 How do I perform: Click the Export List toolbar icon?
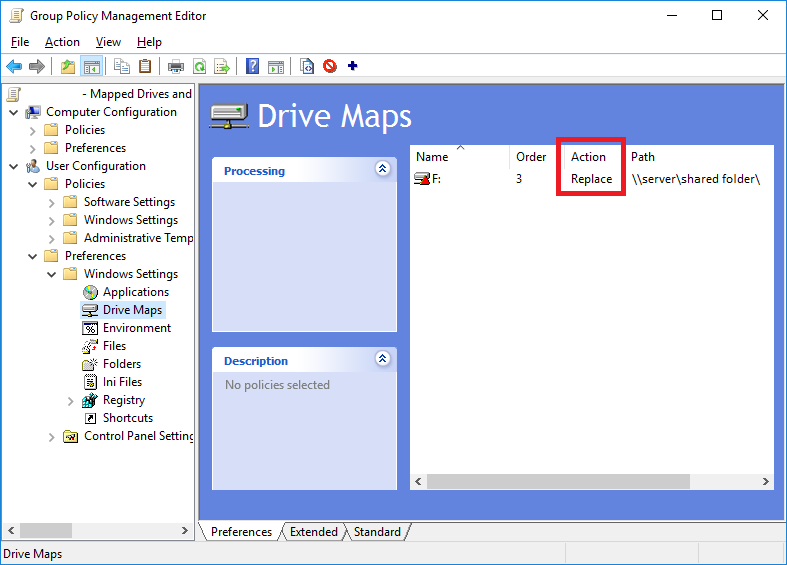point(222,67)
